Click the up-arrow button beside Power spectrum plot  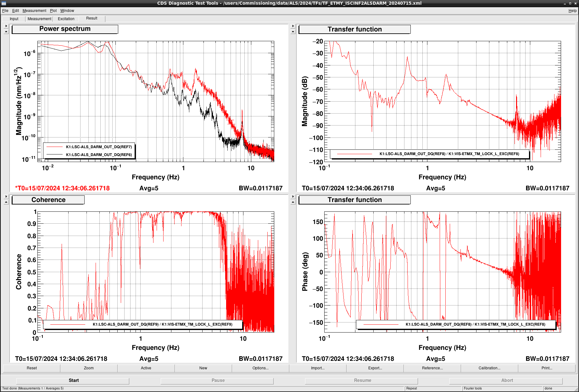point(6,31)
